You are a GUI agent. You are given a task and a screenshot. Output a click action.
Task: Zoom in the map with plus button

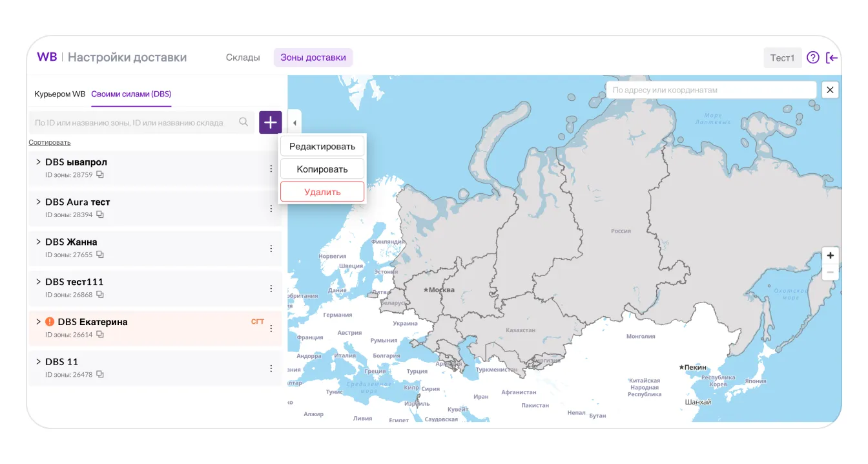coord(830,255)
